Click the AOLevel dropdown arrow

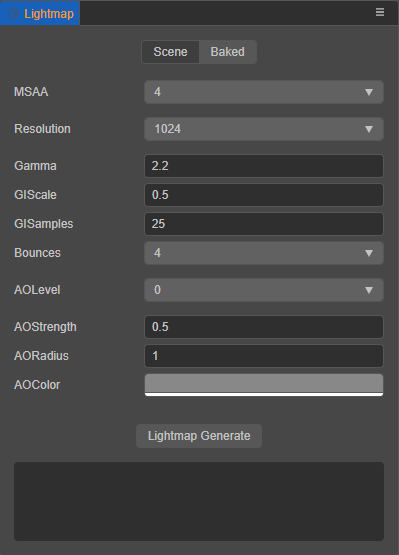[x=369, y=290]
